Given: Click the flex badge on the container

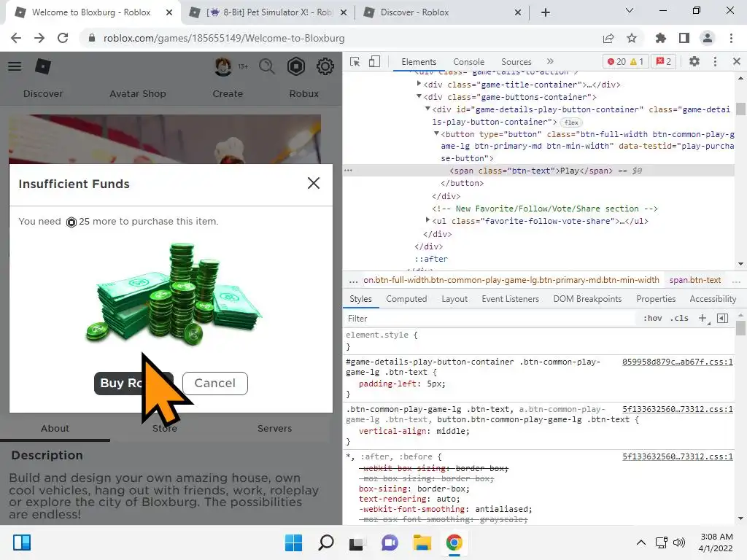Looking at the screenshot, I should pos(571,122).
